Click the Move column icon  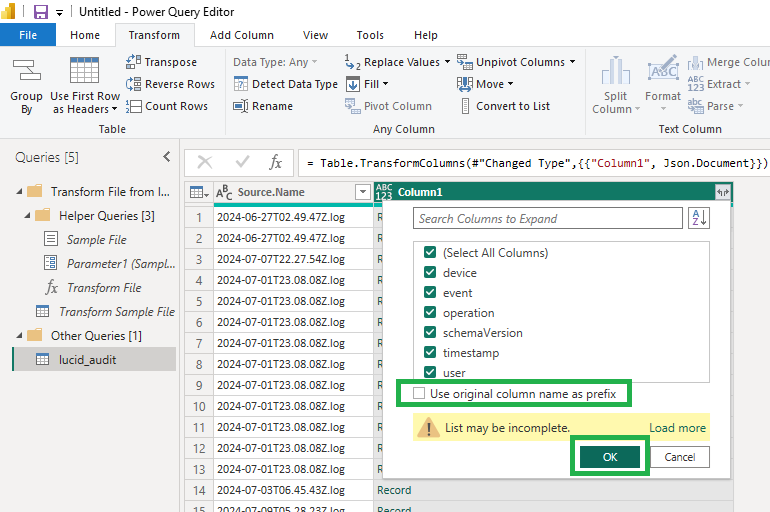[x=465, y=84]
